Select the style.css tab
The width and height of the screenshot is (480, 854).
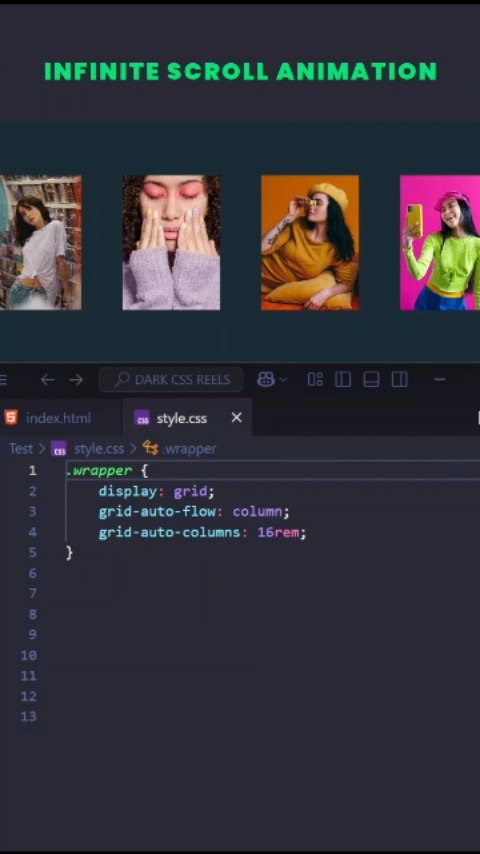(x=182, y=418)
